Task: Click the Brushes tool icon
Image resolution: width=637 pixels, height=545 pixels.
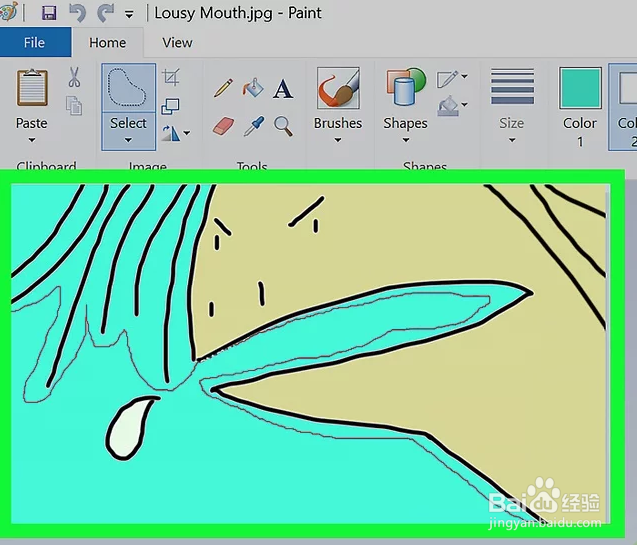Action: click(x=338, y=88)
